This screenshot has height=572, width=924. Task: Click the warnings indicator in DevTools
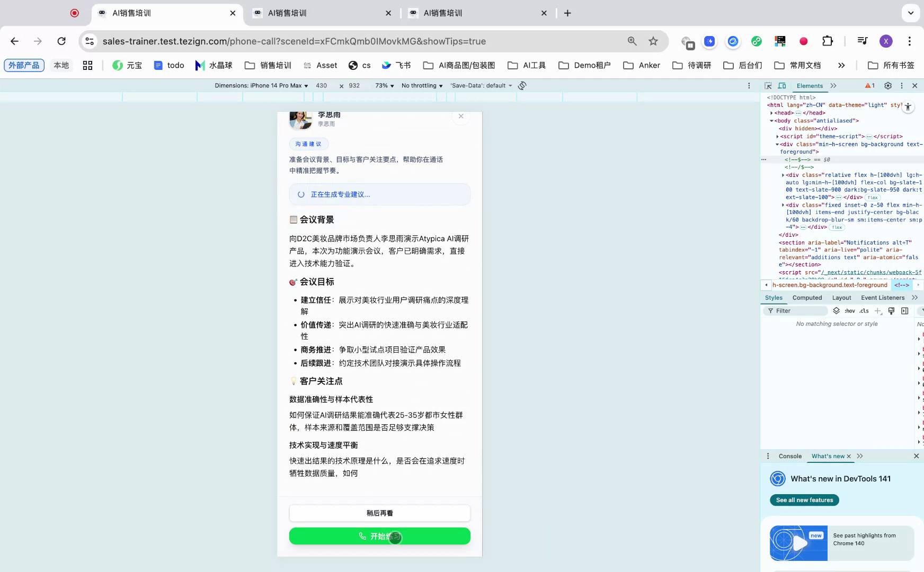tap(869, 85)
